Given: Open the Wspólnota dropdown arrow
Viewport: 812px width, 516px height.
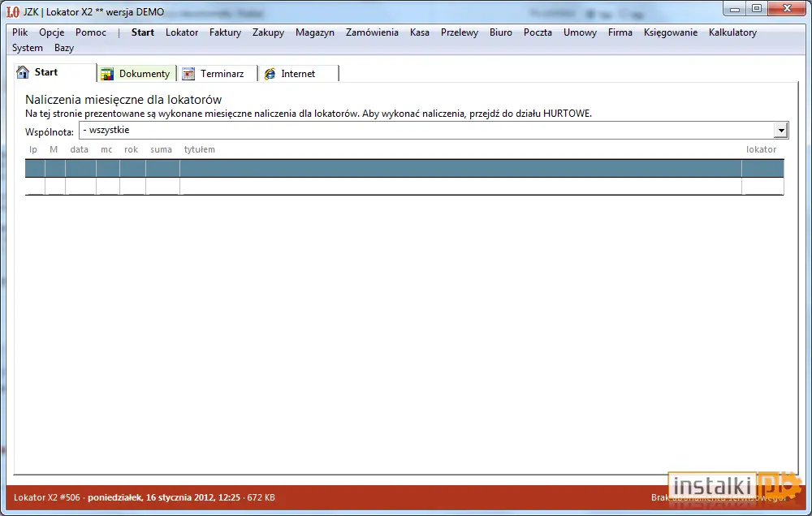Looking at the screenshot, I should click(781, 130).
